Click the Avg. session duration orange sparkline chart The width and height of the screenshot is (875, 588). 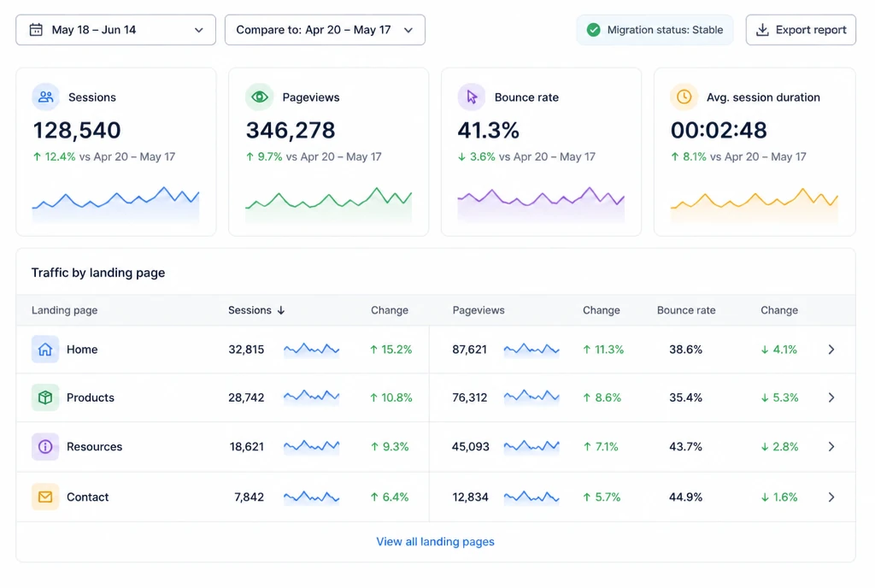(754, 204)
